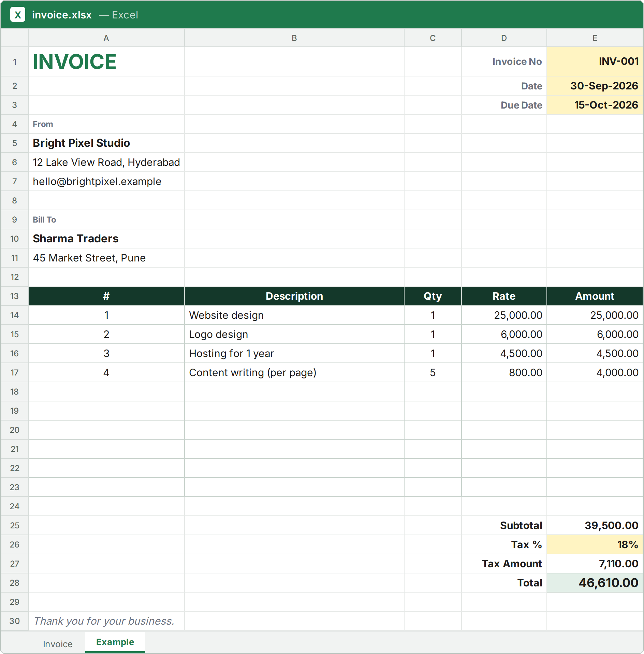Select row 13 header
This screenshot has width=644, height=654.
point(14,296)
